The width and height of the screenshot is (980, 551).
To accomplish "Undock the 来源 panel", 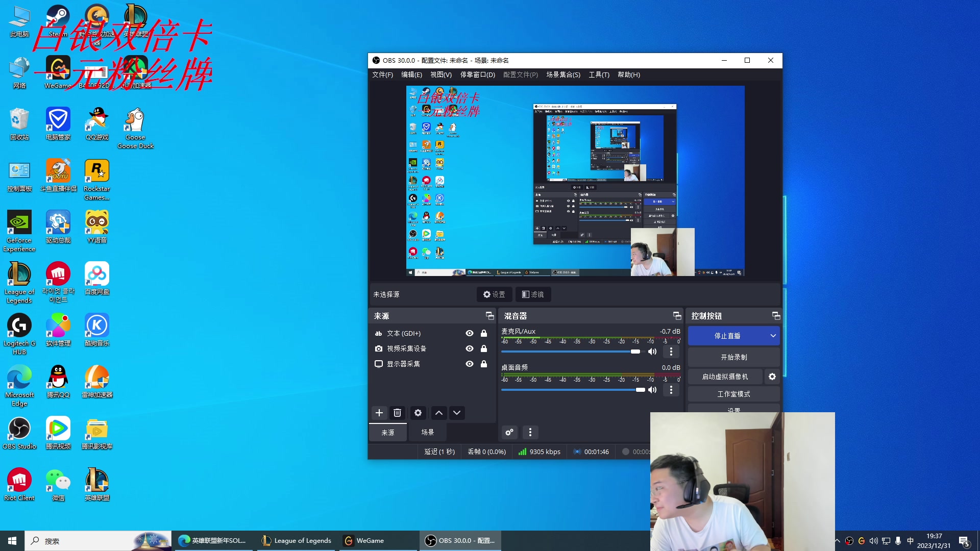I will pyautogui.click(x=489, y=316).
